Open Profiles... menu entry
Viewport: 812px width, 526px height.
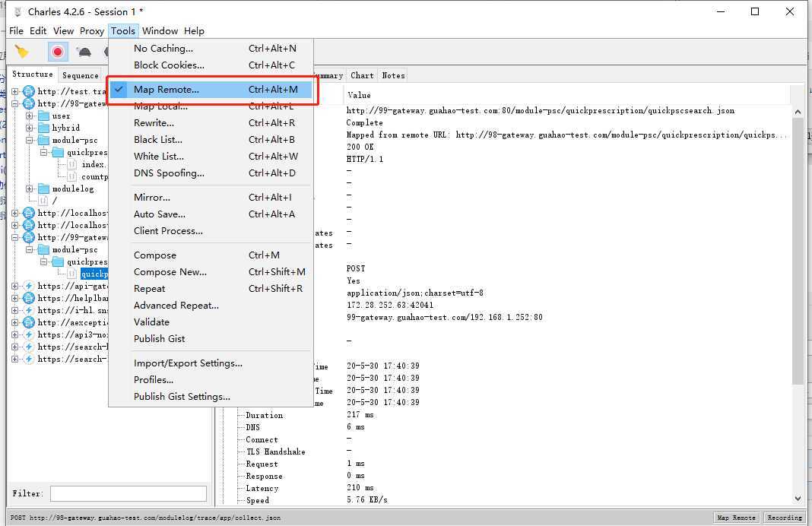[x=212, y=380]
